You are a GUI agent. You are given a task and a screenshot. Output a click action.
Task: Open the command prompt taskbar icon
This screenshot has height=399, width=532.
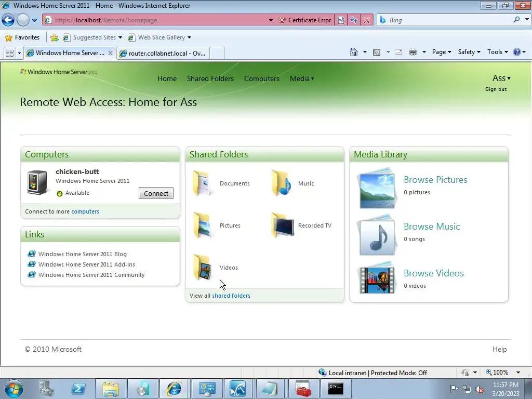335,389
